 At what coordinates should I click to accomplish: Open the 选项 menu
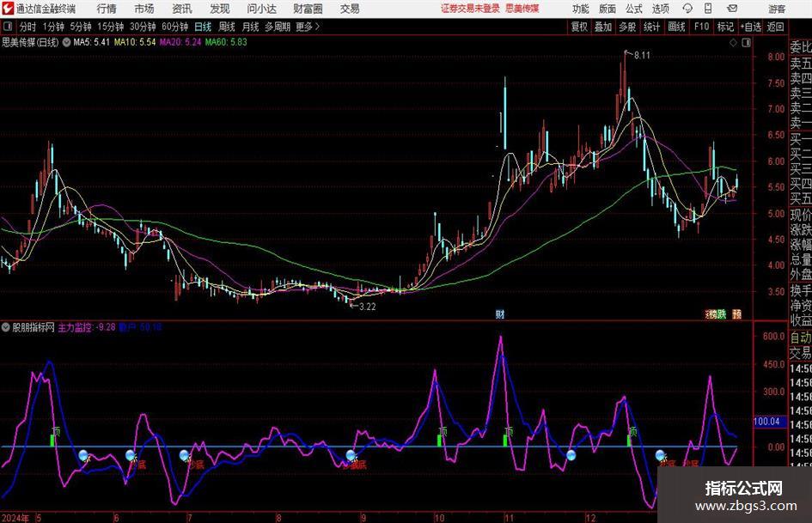pyautogui.click(x=660, y=9)
